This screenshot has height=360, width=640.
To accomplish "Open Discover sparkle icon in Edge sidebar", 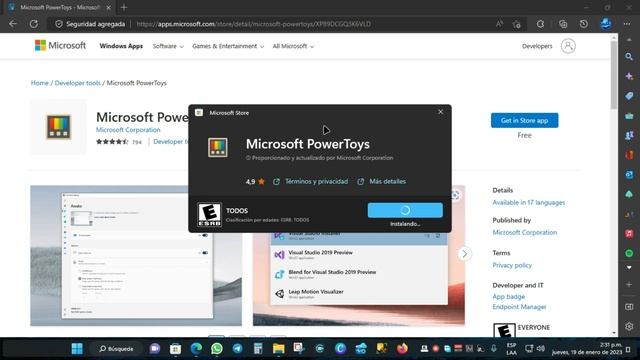I will (629, 76).
